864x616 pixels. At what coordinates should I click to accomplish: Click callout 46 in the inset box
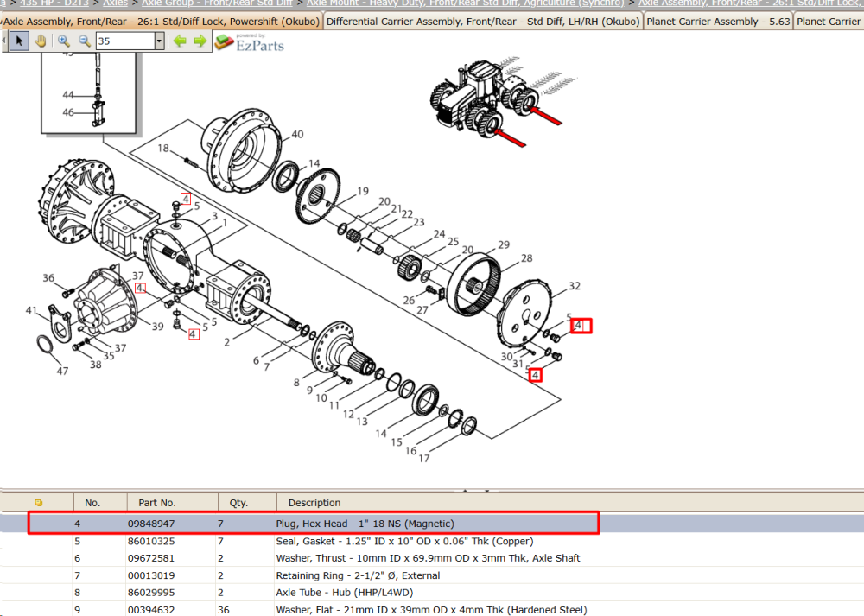click(x=67, y=112)
